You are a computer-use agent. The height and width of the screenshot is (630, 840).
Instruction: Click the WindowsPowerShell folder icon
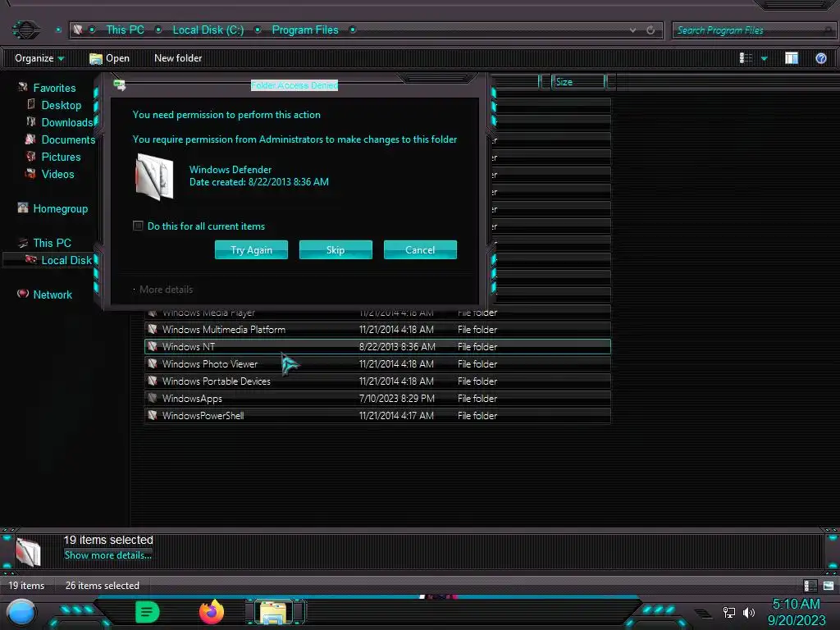click(153, 415)
